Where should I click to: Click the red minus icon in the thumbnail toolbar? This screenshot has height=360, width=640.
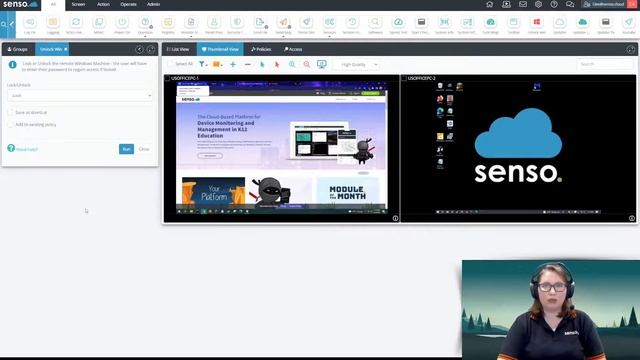pos(247,64)
